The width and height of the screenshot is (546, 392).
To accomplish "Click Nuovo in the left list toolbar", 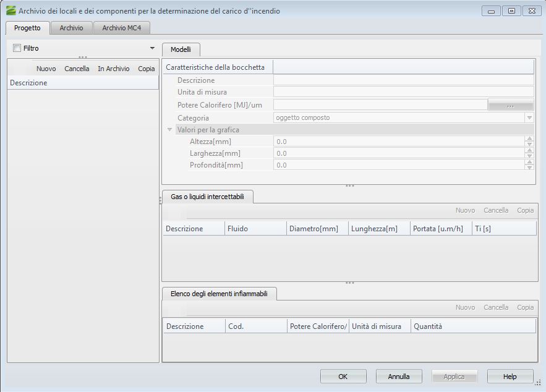I will [46, 69].
